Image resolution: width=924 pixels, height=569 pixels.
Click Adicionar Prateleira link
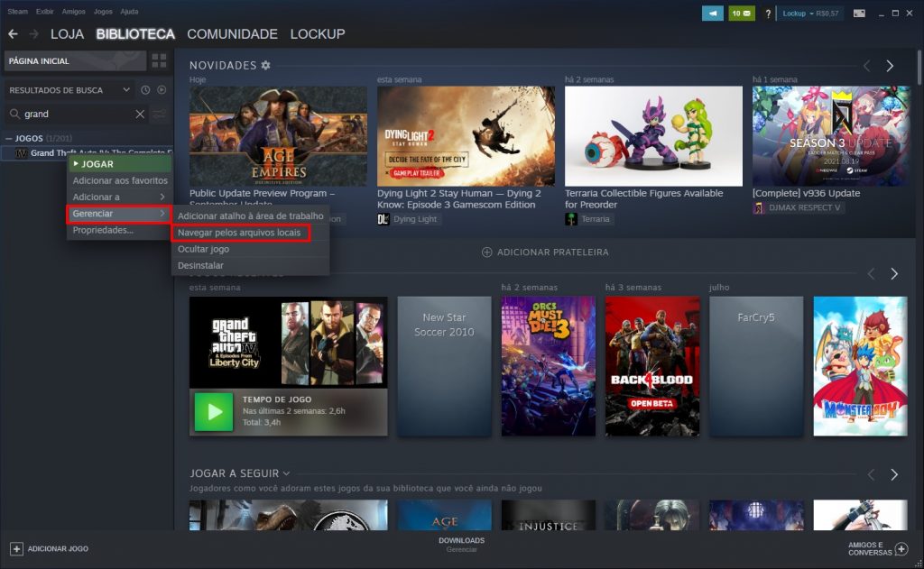pyautogui.click(x=545, y=252)
